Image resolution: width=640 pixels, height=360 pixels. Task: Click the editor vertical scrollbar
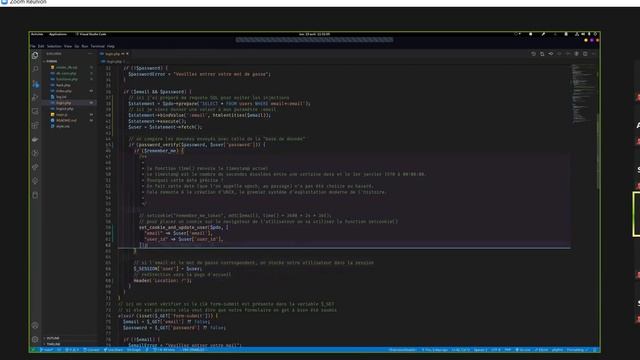pyautogui.click(x=597, y=151)
